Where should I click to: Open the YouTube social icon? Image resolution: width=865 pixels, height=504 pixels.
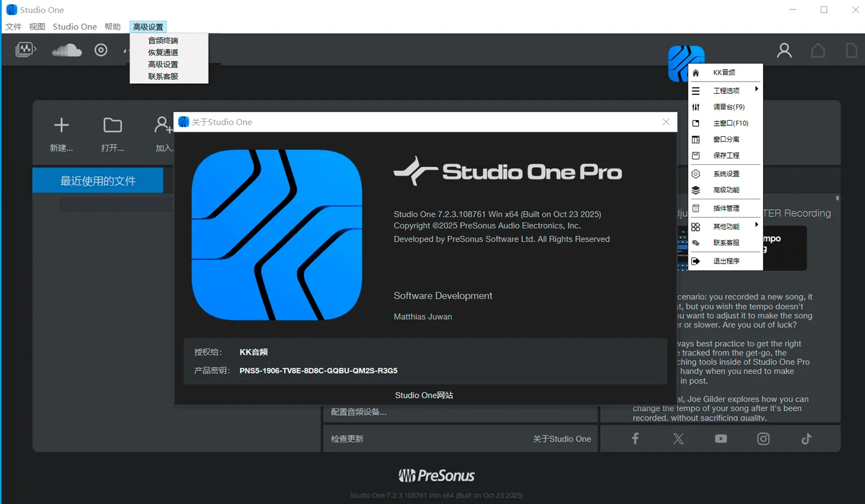721,439
